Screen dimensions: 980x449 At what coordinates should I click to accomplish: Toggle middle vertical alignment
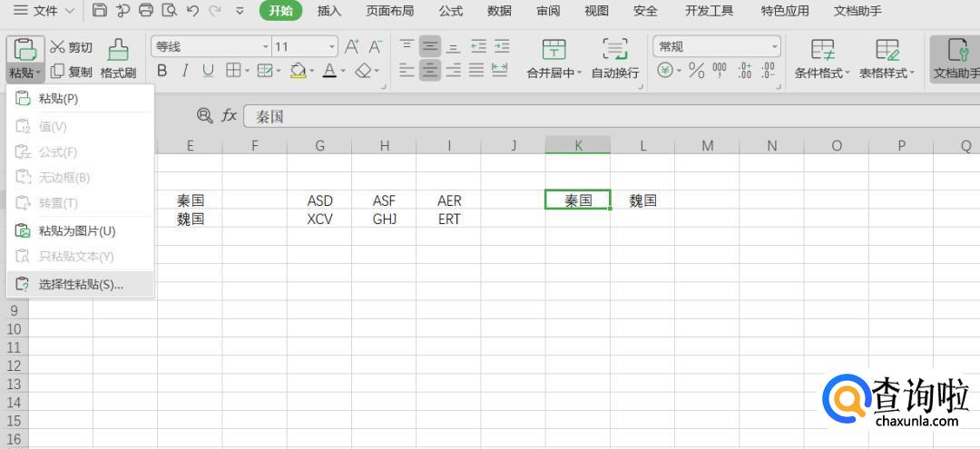tap(429, 46)
